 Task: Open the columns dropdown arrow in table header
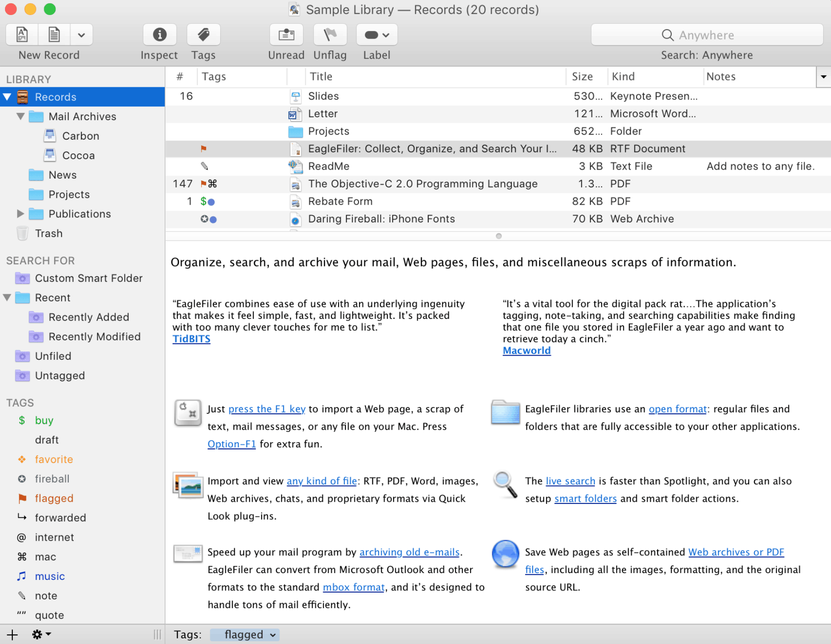click(x=823, y=77)
